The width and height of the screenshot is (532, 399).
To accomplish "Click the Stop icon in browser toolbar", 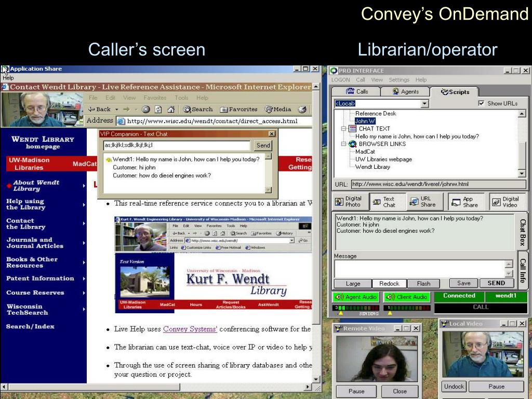I will [146, 109].
